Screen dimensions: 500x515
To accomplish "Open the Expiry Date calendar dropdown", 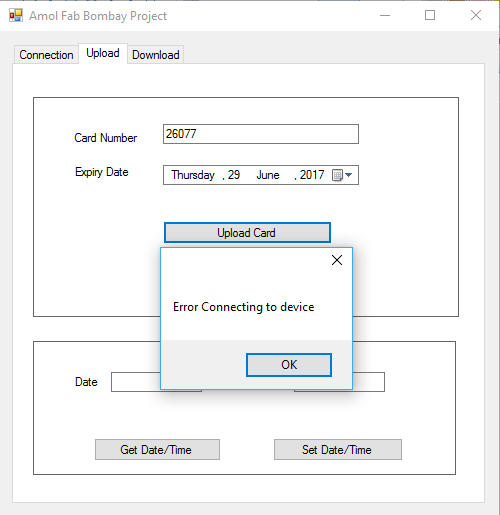I will 342,175.
